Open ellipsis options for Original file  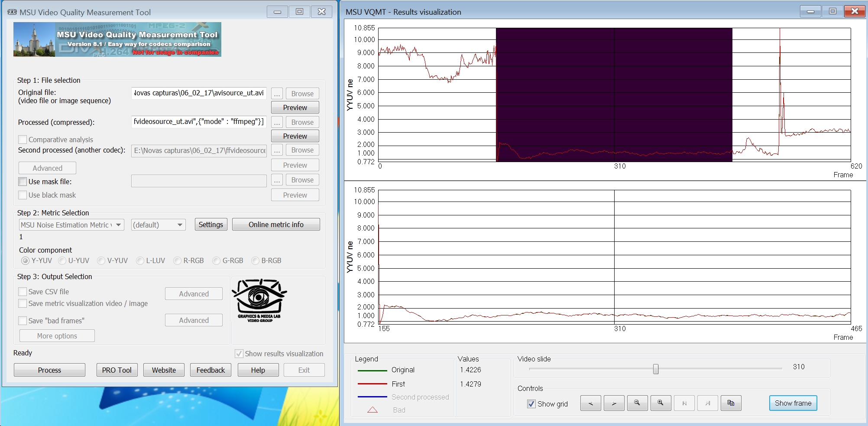click(277, 94)
